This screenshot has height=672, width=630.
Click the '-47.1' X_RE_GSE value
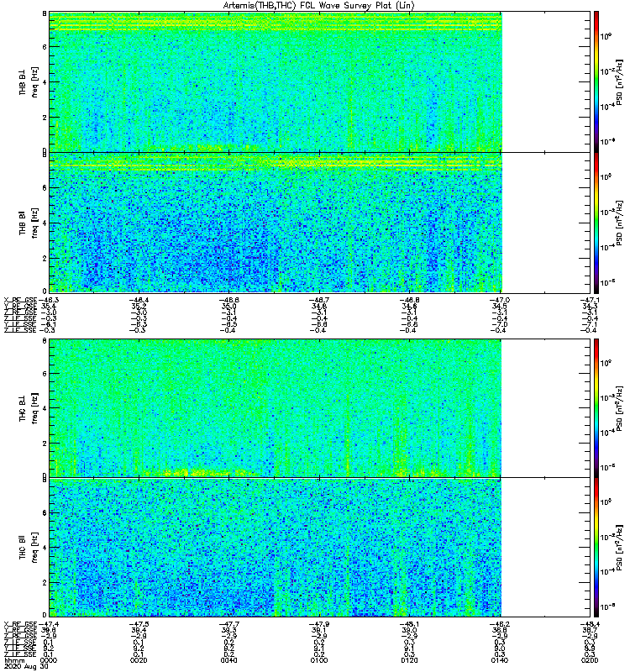[590, 300]
